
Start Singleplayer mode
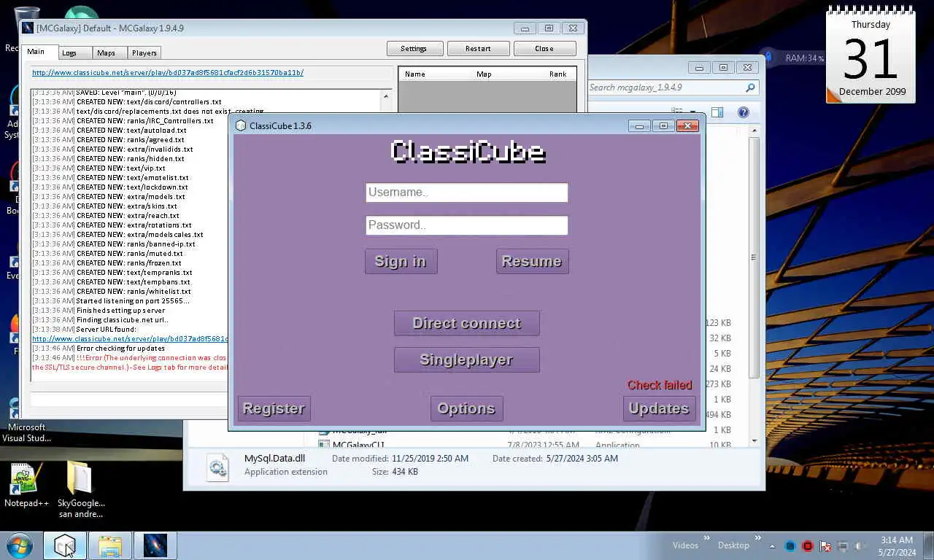tap(466, 359)
